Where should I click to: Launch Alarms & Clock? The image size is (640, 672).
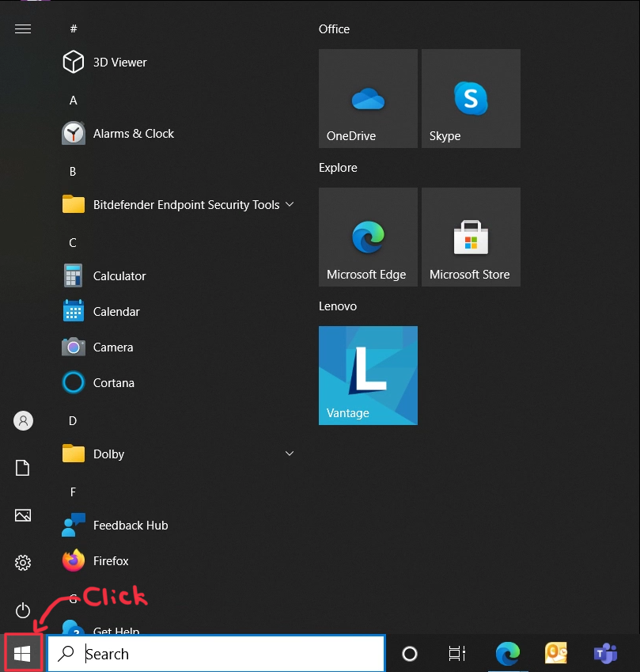pyautogui.click(x=118, y=133)
